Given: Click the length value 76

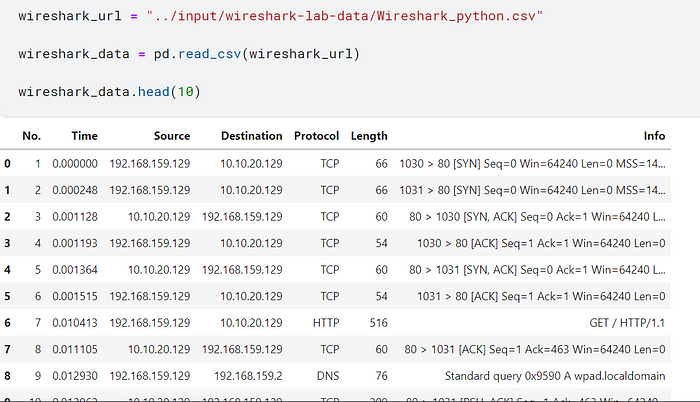Looking at the screenshot, I should 381,376.
